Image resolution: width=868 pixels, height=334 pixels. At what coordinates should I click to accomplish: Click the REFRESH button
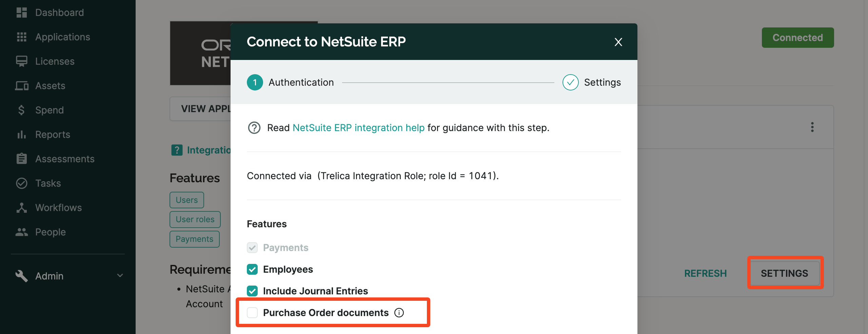tap(705, 273)
